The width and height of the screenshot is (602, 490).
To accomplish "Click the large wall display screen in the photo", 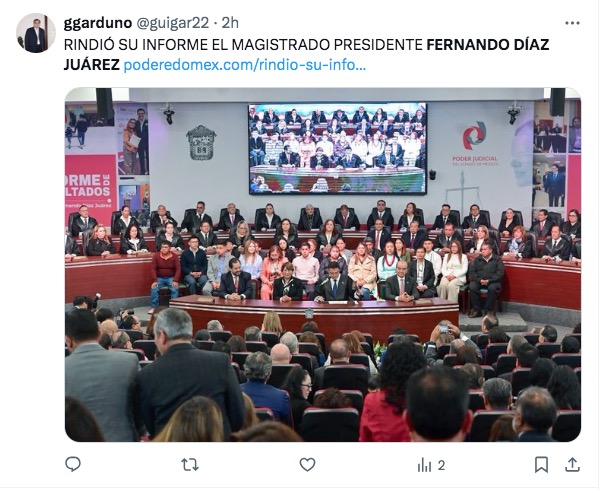I will pyautogui.click(x=337, y=149).
